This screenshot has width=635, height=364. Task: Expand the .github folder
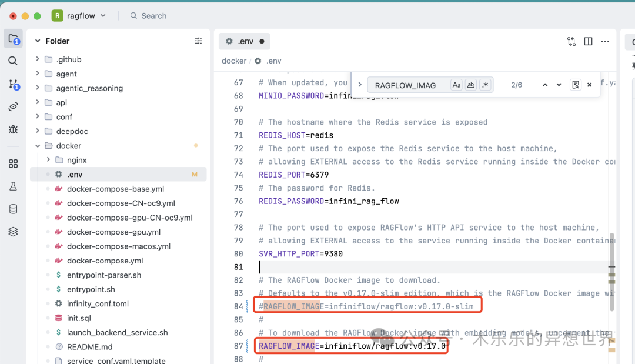(x=38, y=59)
